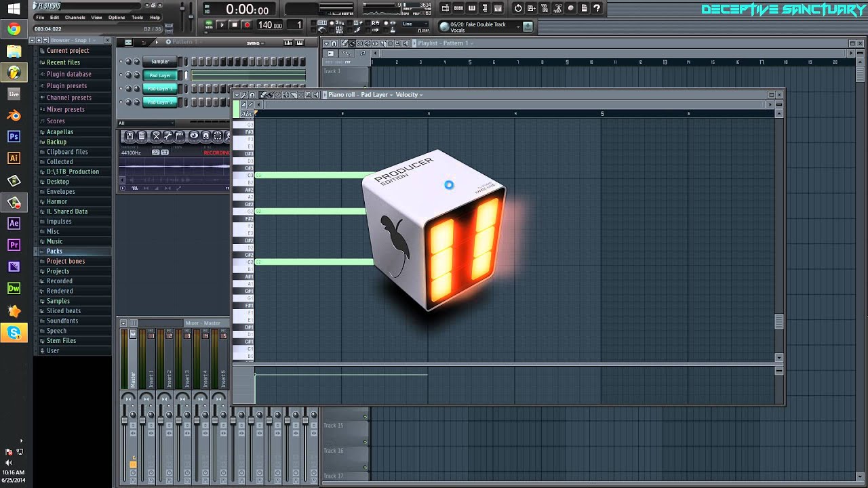
Task: Click the SWING slider in step sequencer
Action: pos(262,43)
